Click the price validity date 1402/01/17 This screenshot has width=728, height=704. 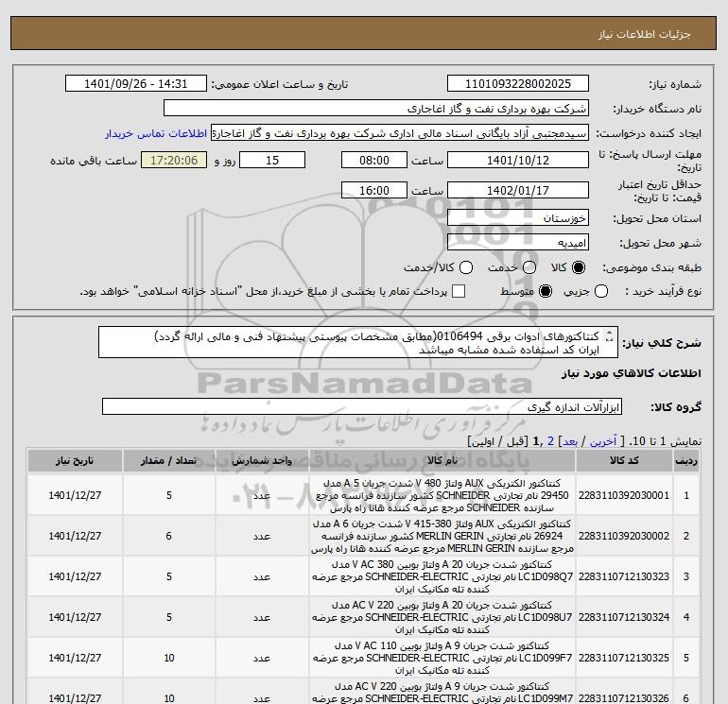[518, 190]
